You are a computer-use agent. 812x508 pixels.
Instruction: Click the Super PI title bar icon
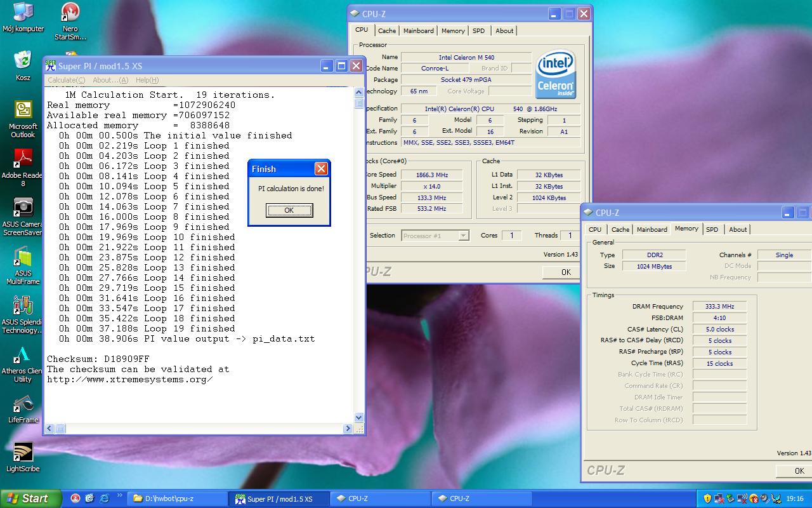tap(50, 65)
